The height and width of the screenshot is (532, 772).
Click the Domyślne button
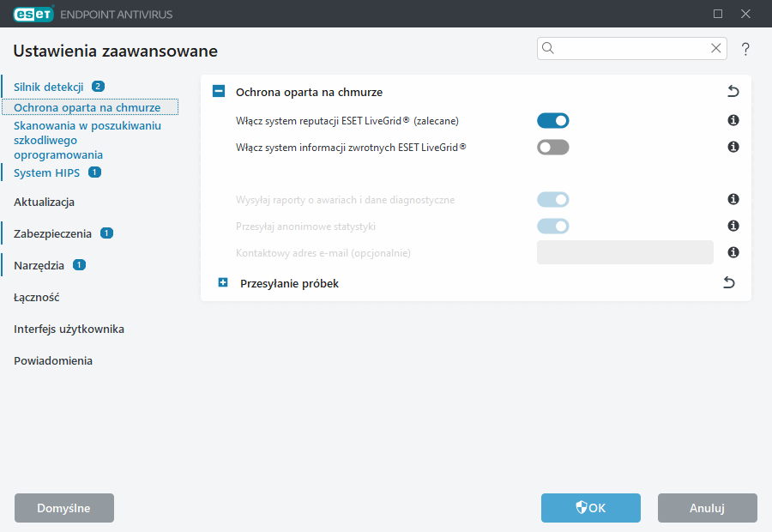[63, 508]
